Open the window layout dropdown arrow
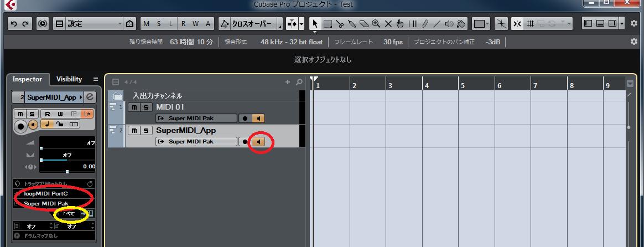Viewport: 644px width, 247px height. coord(622,24)
